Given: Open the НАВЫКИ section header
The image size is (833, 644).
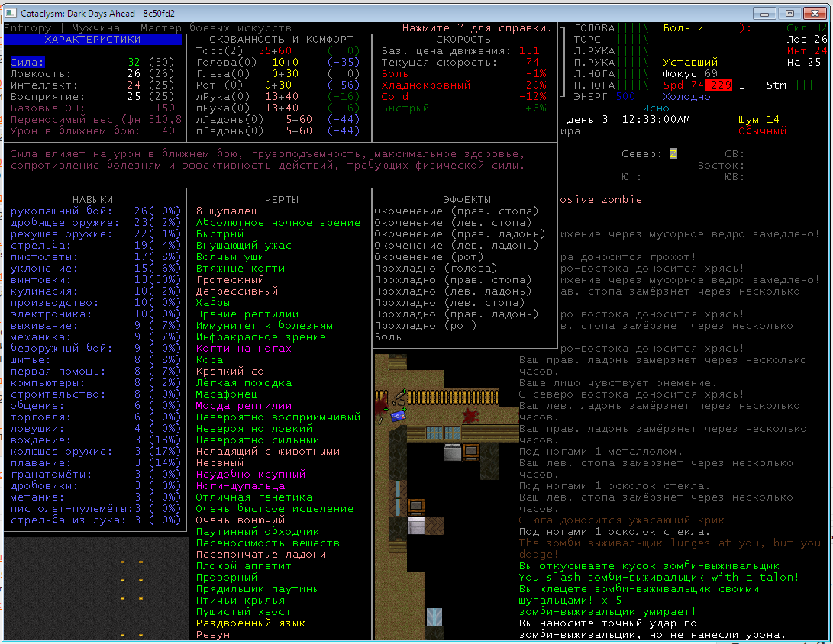Looking at the screenshot, I should pos(92,200).
